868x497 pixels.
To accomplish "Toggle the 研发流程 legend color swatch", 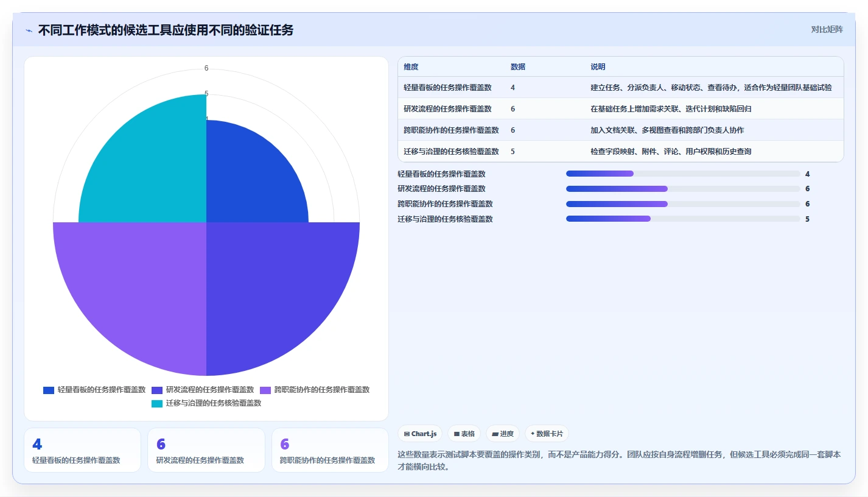I will click(157, 390).
